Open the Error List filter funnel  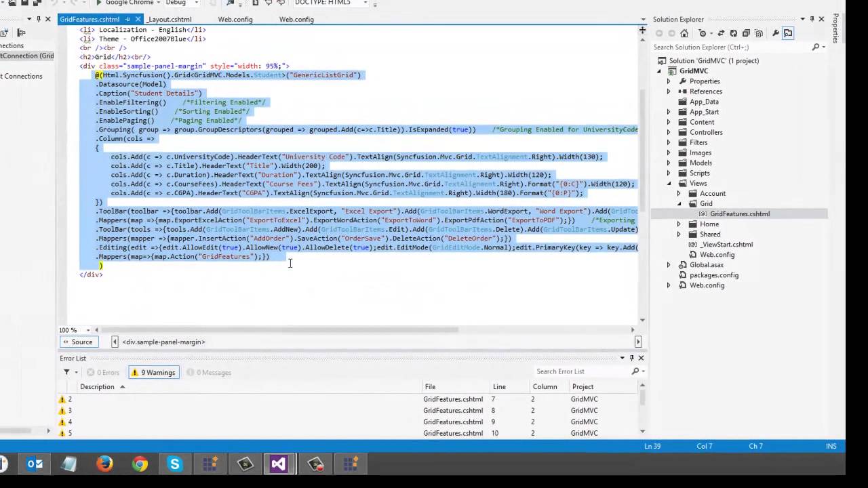point(66,372)
